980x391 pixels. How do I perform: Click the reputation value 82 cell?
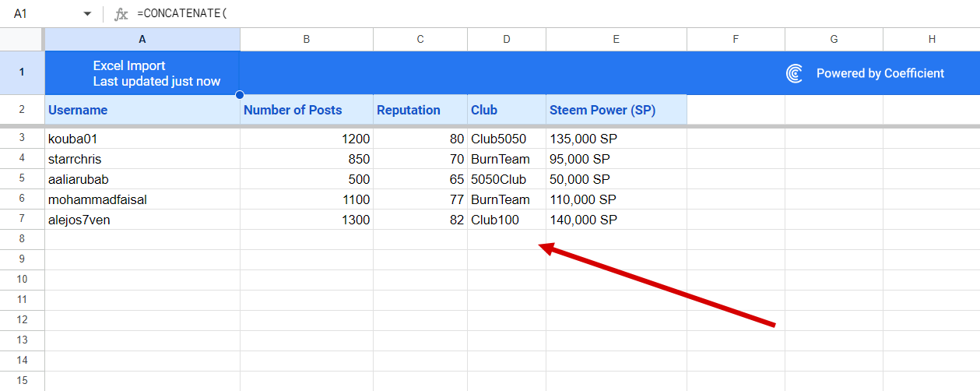click(420, 220)
